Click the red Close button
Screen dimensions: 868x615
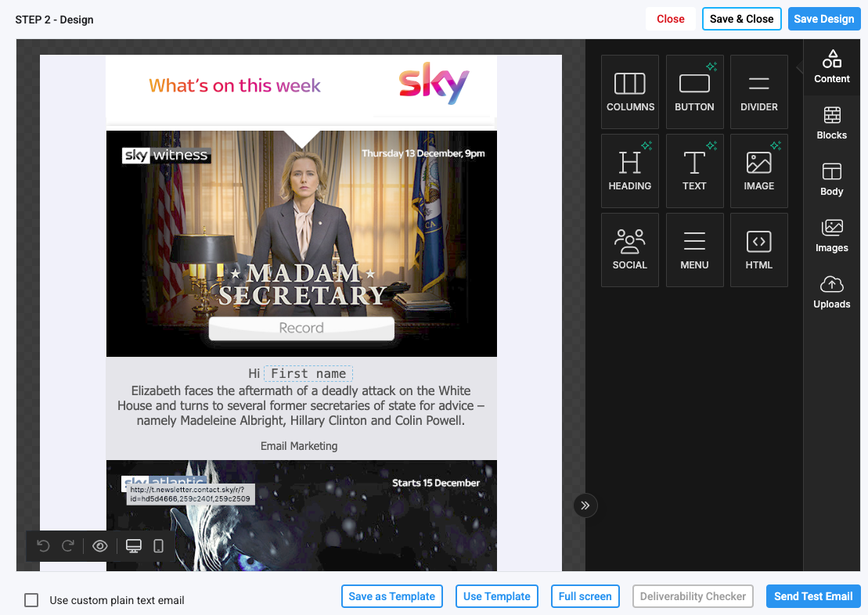[x=671, y=19]
